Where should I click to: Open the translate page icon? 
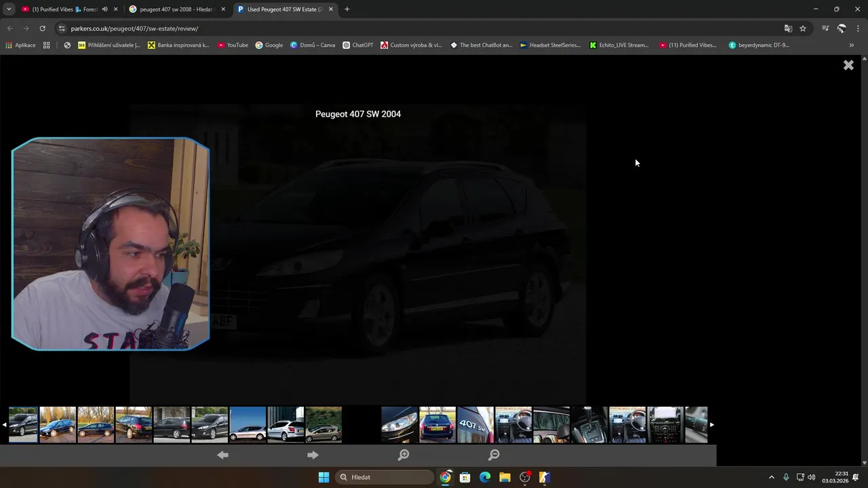tap(788, 28)
